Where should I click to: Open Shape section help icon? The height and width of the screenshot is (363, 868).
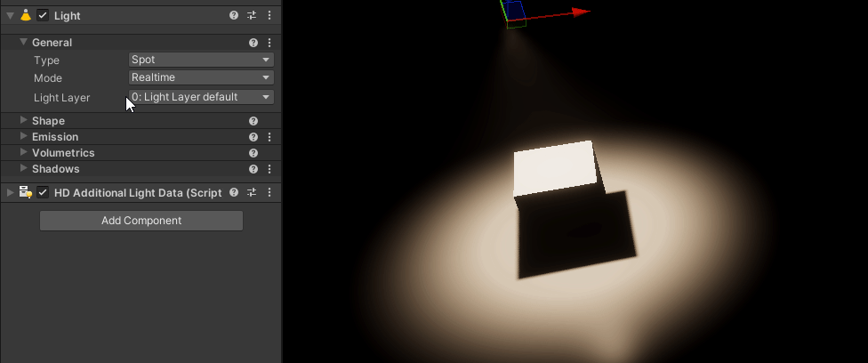pyautogui.click(x=253, y=121)
